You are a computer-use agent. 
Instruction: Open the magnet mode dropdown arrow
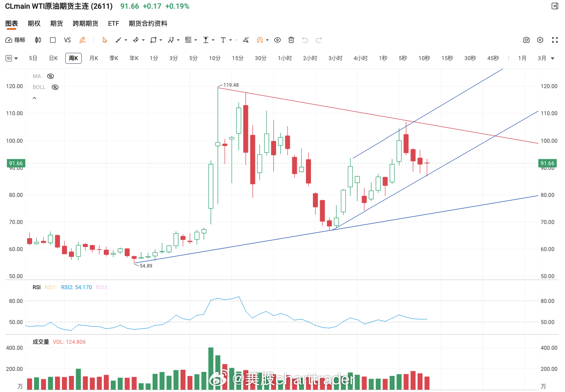(x=268, y=40)
